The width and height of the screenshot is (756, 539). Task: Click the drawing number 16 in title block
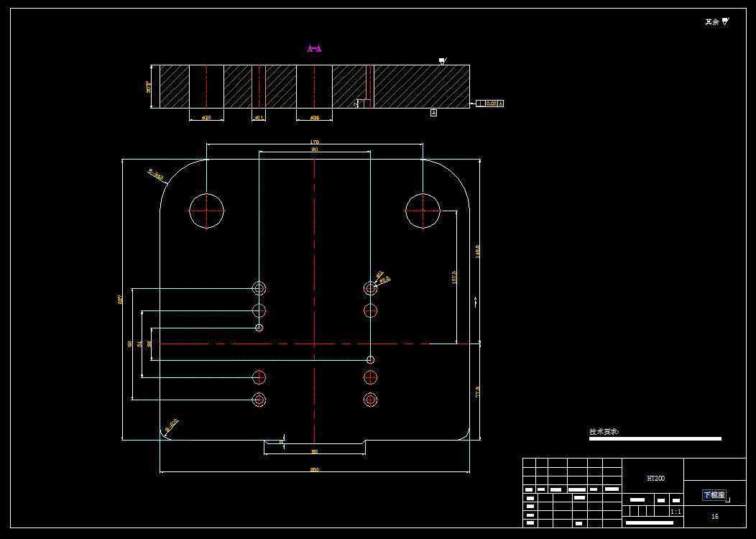(x=714, y=516)
